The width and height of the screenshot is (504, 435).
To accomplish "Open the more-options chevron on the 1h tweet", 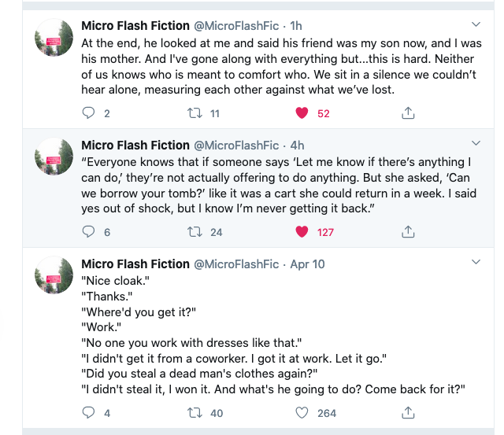I will point(476,24).
